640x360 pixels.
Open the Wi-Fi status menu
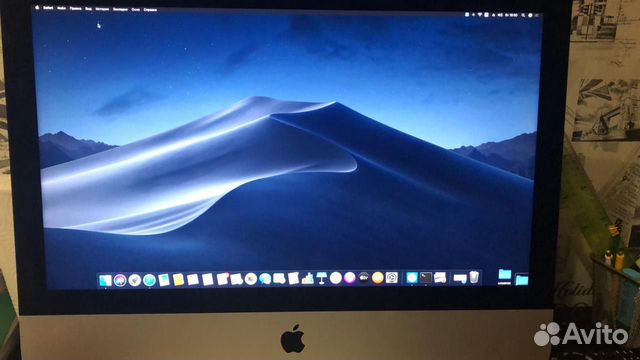pos(480,14)
